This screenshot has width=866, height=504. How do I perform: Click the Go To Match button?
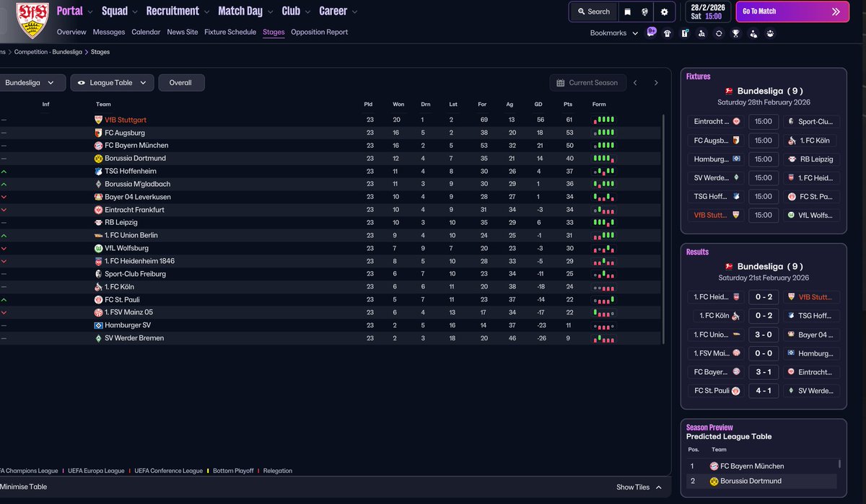(792, 12)
